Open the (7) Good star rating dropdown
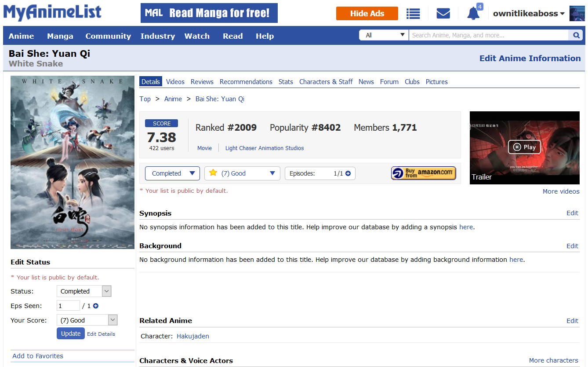Viewport: 588px width, 367px height. coord(242,173)
